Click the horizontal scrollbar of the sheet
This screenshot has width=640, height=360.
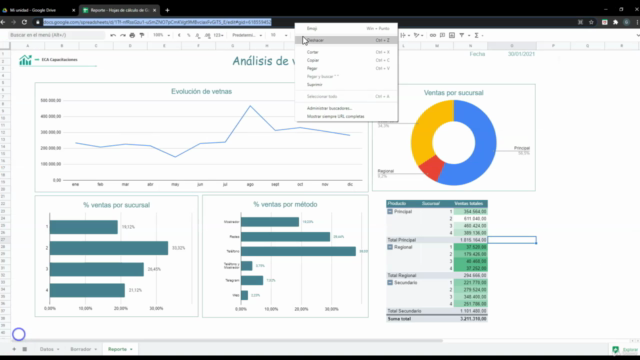pos(227,340)
